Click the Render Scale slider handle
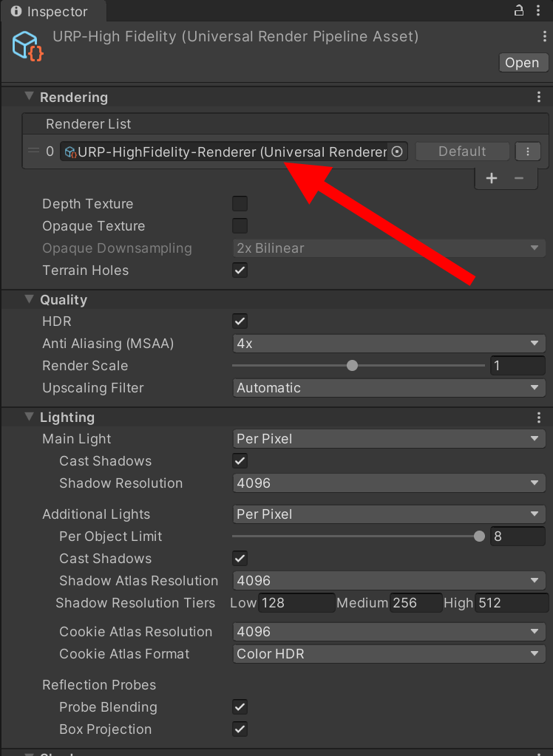The height and width of the screenshot is (756, 553). click(352, 366)
